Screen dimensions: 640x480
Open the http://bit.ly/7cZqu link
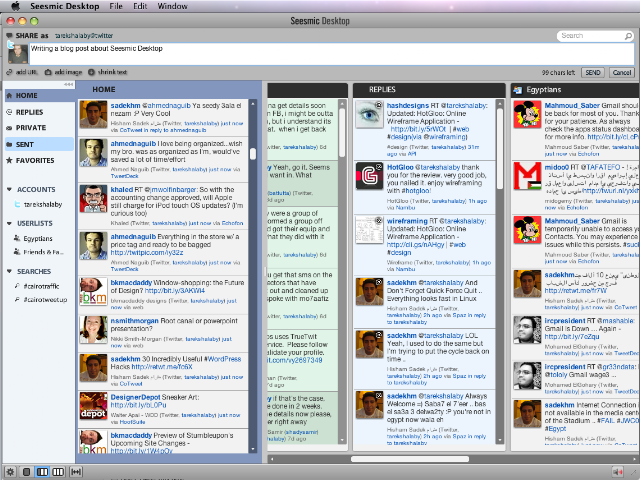(x=572, y=337)
